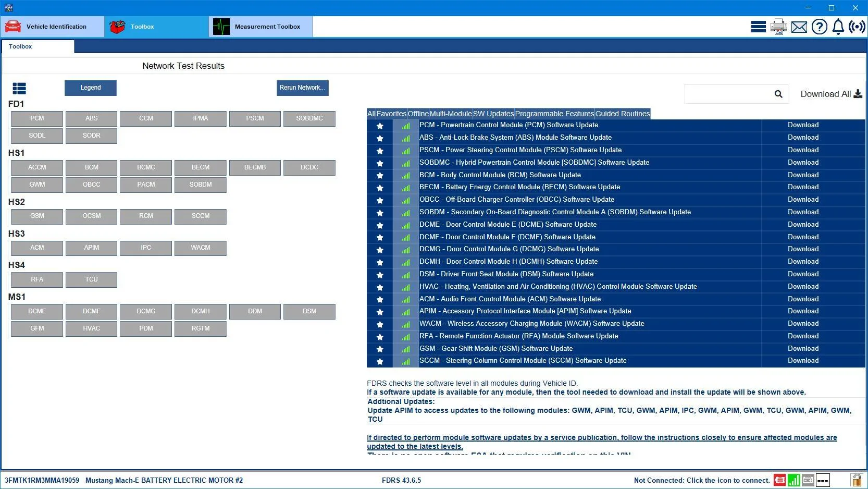Click the app icon in the title bar
Viewport: 868px width, 489px height.
coord(8,8)
